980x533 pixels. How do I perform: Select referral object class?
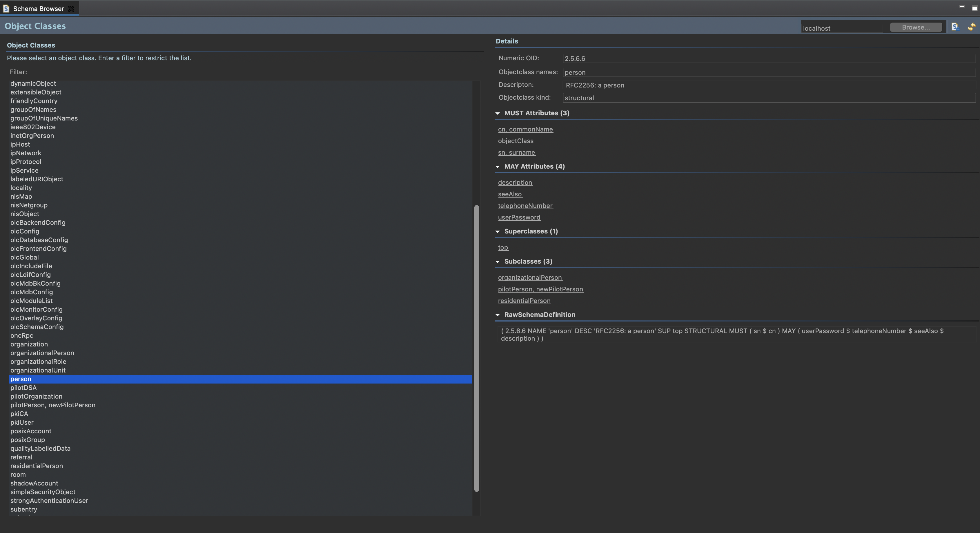(240, 457)
